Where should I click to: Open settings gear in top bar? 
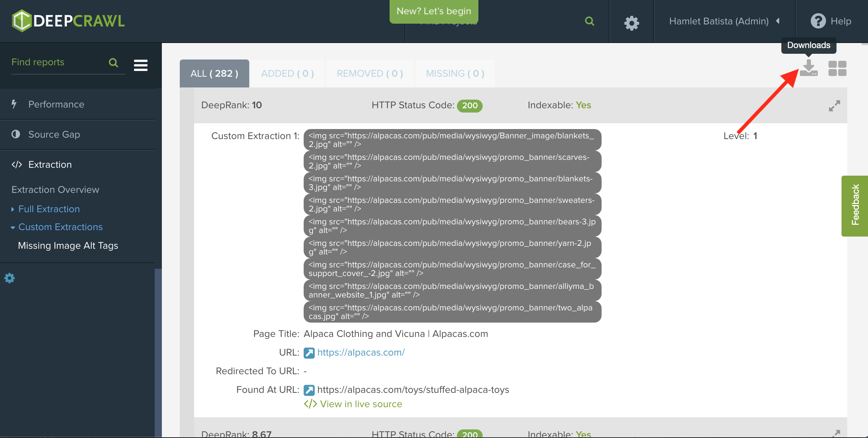pyautogui.click(x=632, y=23)
